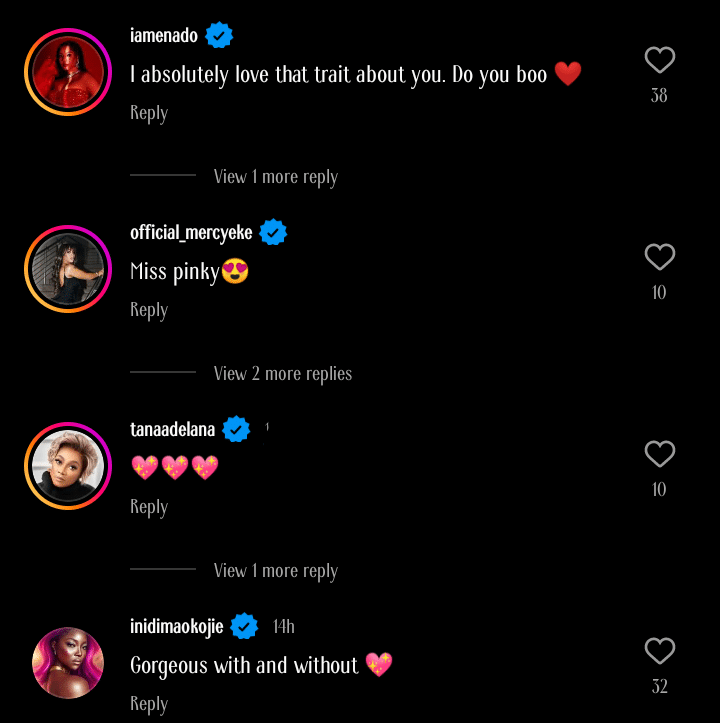Expand "View 1 more reply" under tanaadelana
Image resolution: width=720 pixels, height=723 pixels.
click(275, 571)
